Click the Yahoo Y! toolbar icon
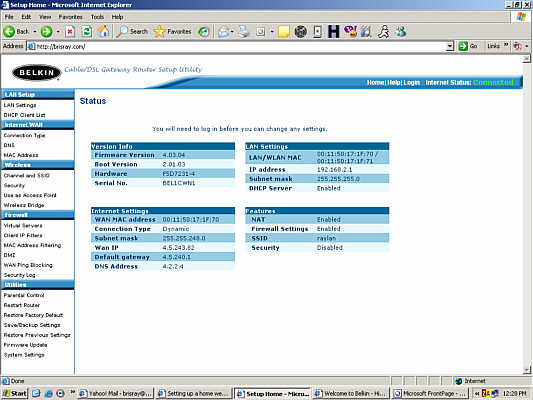This screenshot has width=533, height=400. [x=350, y=32]
